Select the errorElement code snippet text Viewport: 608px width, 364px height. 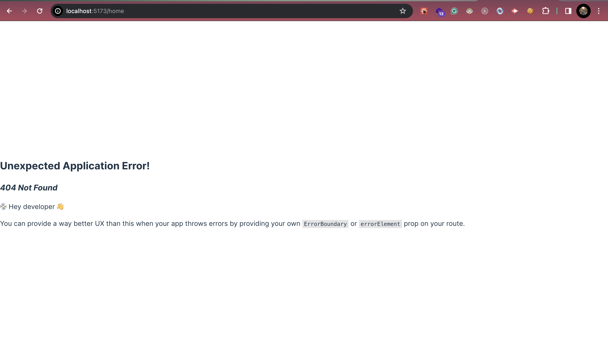[x=380, y=224]
